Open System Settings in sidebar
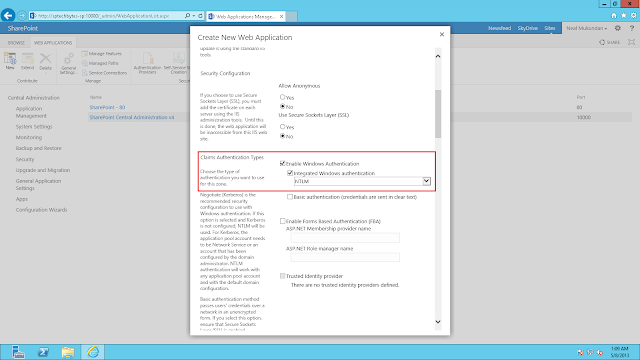640x360 pixels. (34, 127)
